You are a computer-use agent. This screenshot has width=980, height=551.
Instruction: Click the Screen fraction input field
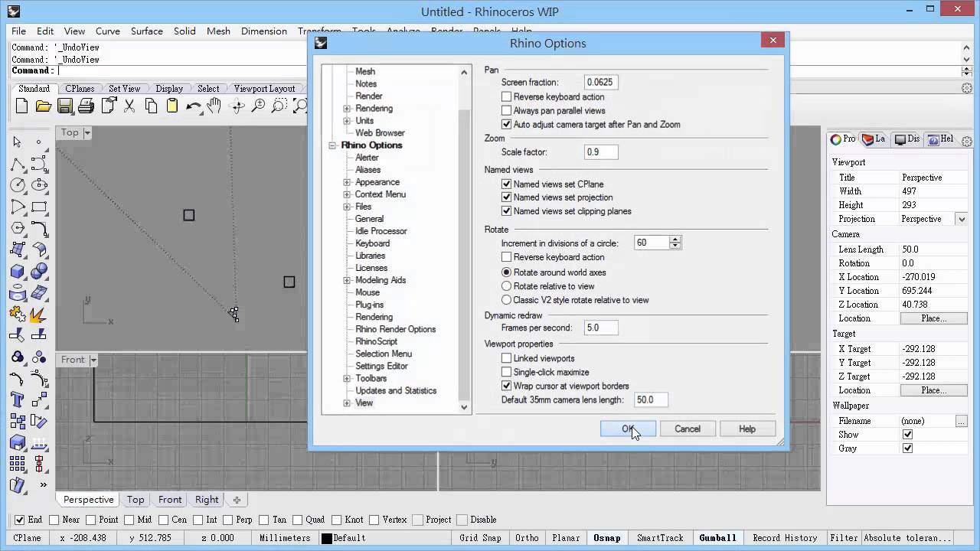(x=601, y=83)
